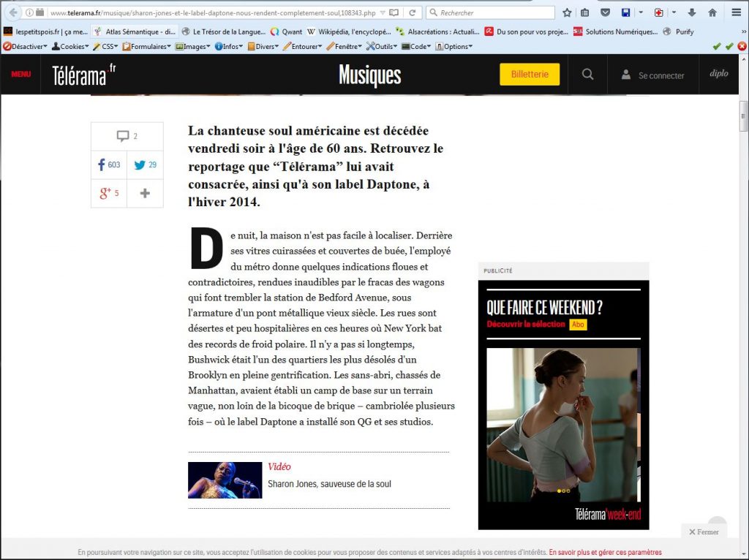Expand the Formulaires toolbar dropdown
Image resolution: width=749 pixels, height=560 pixels.
pos(148,46)
